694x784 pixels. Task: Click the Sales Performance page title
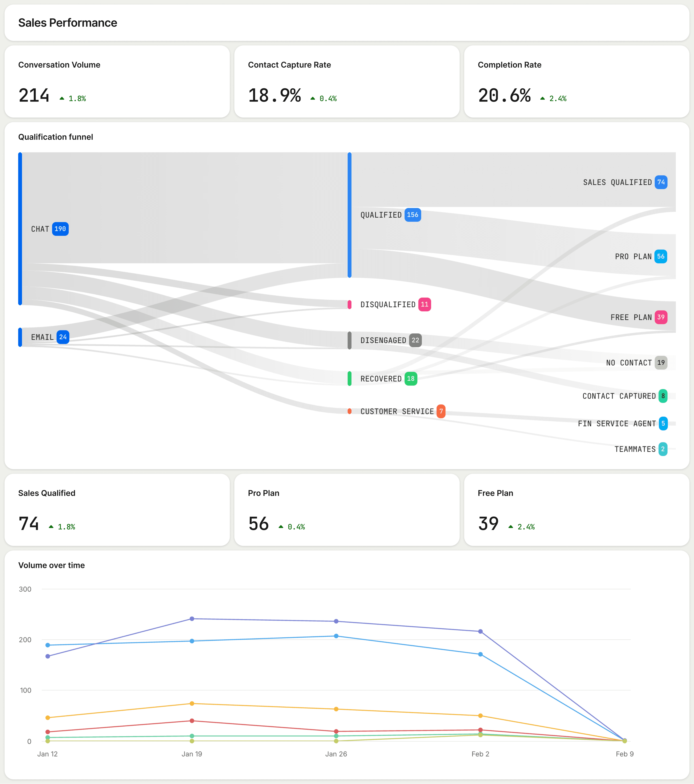[x=68, y=23]
